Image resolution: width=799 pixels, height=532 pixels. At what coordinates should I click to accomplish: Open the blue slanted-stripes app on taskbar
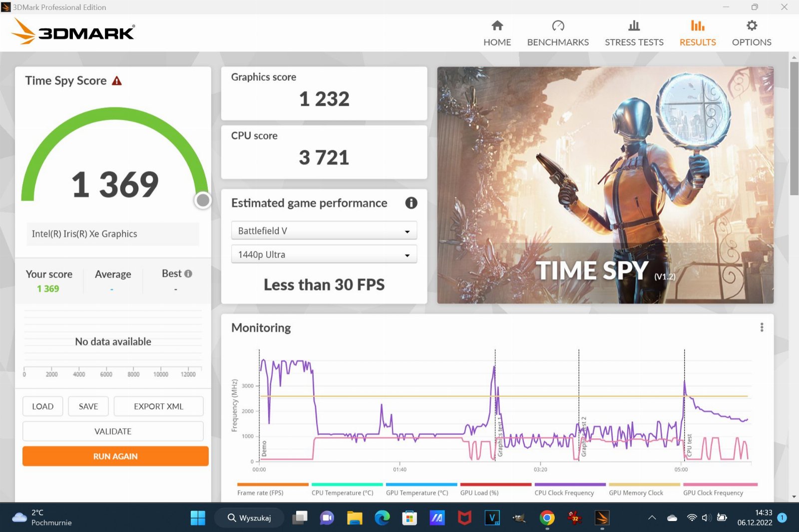click(x=437, y=518)
